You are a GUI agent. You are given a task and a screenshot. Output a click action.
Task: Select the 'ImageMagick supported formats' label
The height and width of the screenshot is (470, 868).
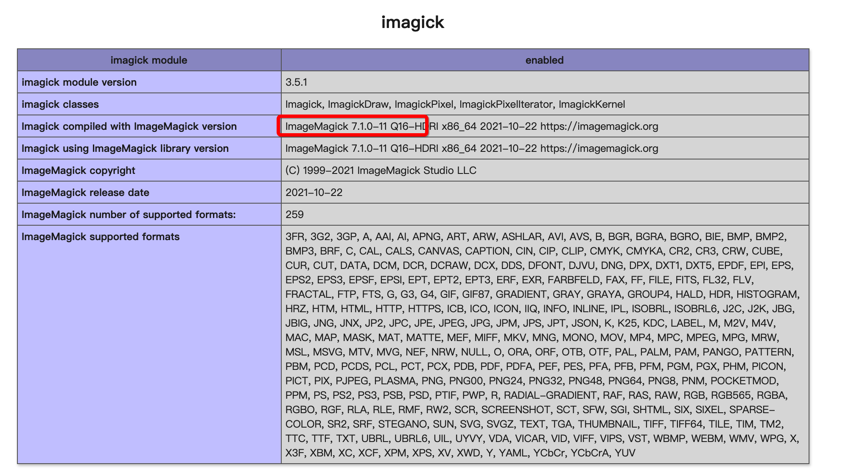(x=101, y=236)
